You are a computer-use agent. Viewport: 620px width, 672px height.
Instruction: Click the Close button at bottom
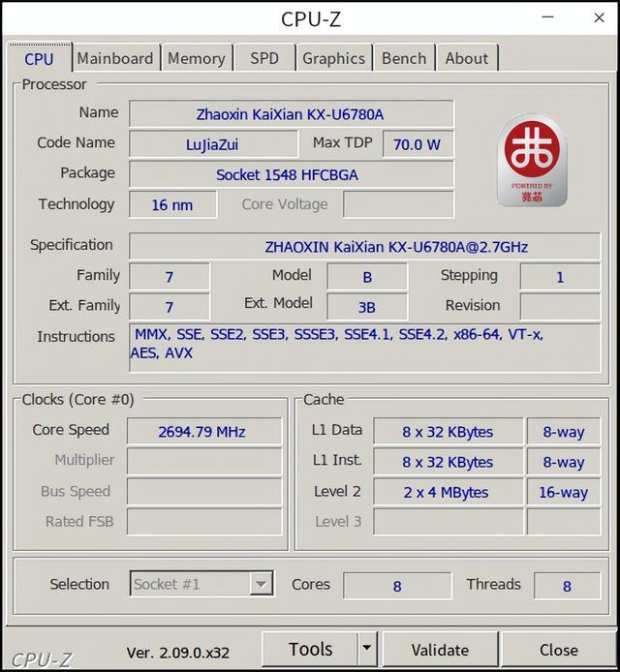[x=559, y=650]
